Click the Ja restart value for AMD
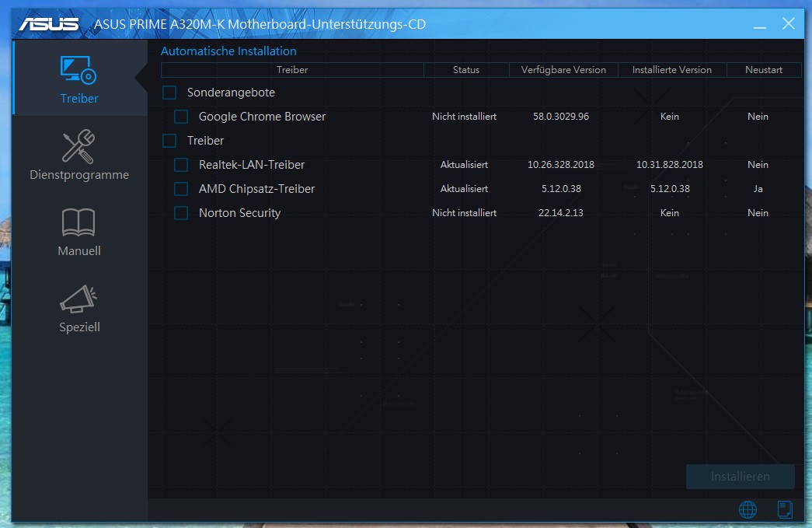 coord(758,189)
